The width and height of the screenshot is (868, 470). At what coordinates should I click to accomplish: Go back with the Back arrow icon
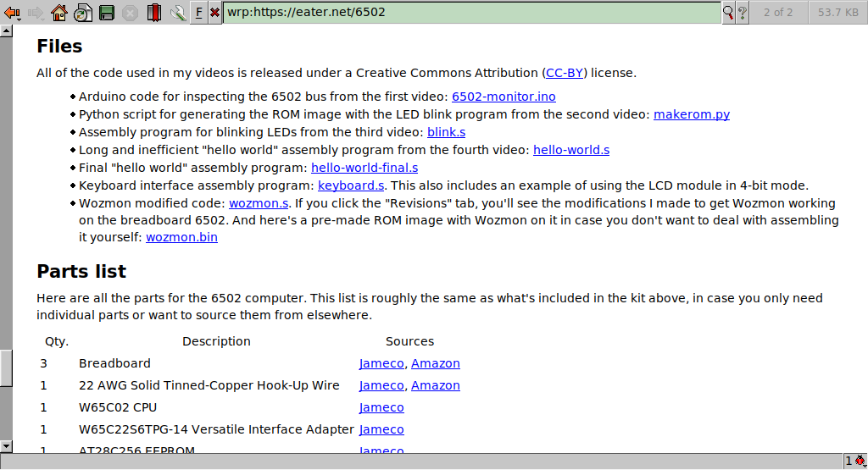coord(12,12)
